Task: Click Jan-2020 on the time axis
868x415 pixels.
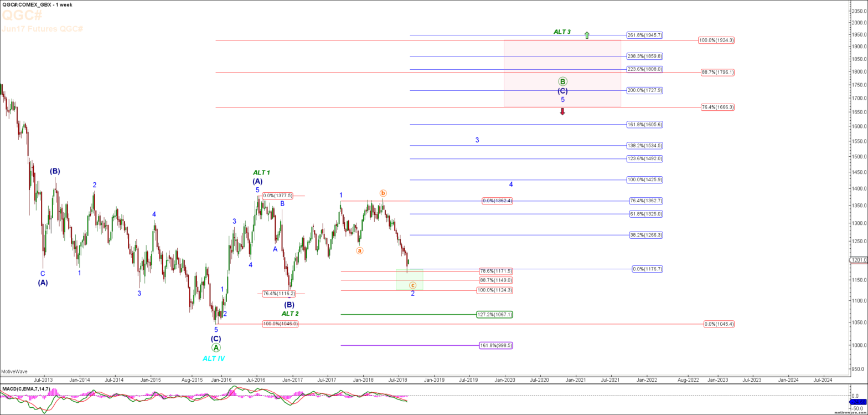Action: 504,380
